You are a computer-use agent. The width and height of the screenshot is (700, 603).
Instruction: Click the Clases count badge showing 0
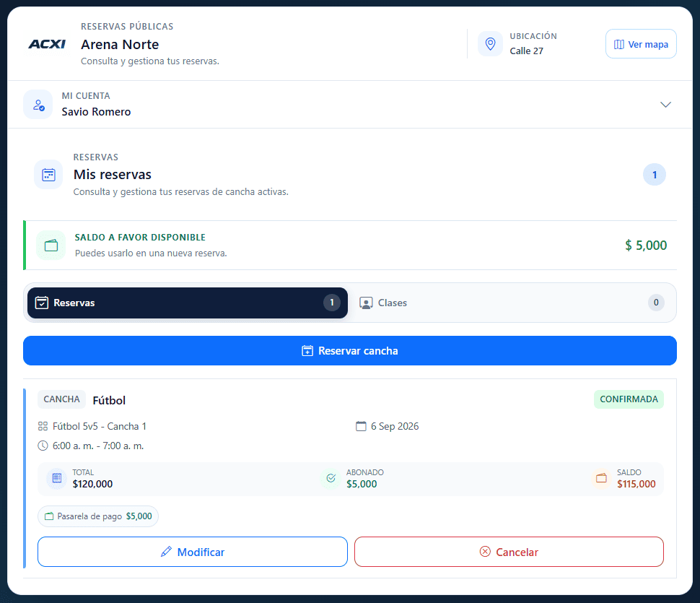click(x=656, y=303)
